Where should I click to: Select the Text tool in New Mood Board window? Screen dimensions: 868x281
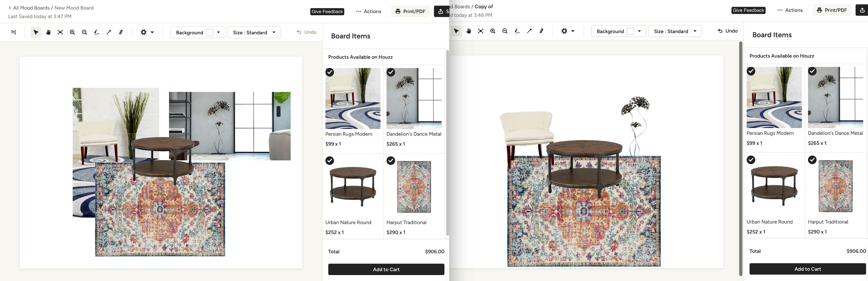coord(13,32)
